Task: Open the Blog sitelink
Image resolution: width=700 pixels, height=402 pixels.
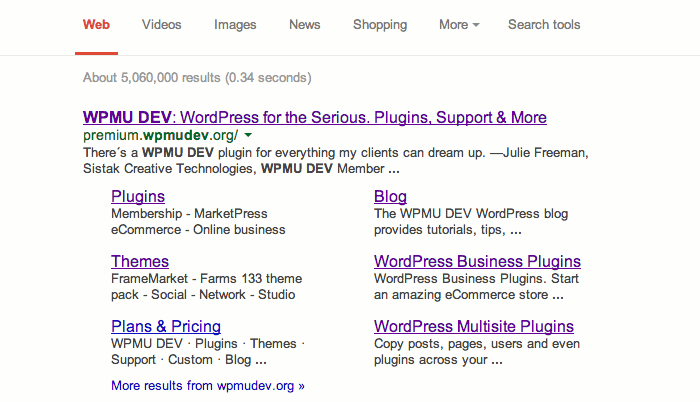Action: coord(390,197)
